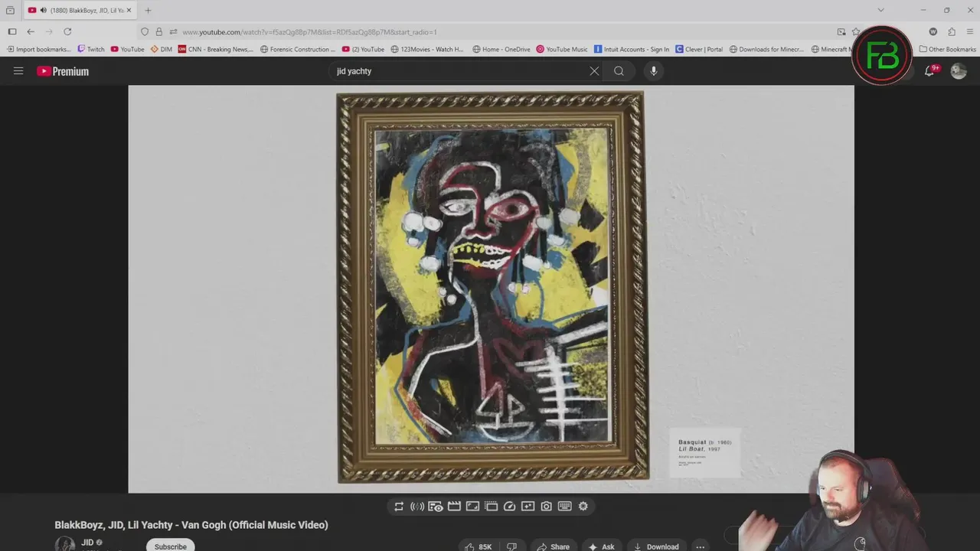Open the tracking protection shield icon

pos(145,32)
